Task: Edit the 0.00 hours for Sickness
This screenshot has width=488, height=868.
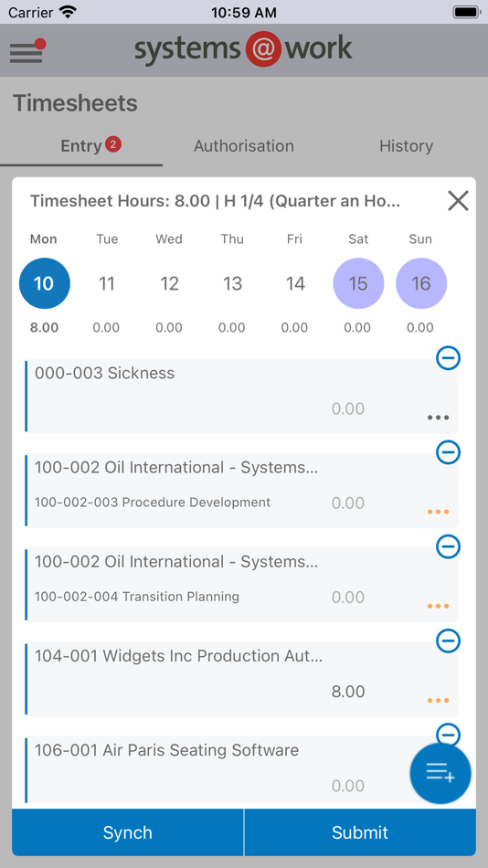Action: pos(348,409)
